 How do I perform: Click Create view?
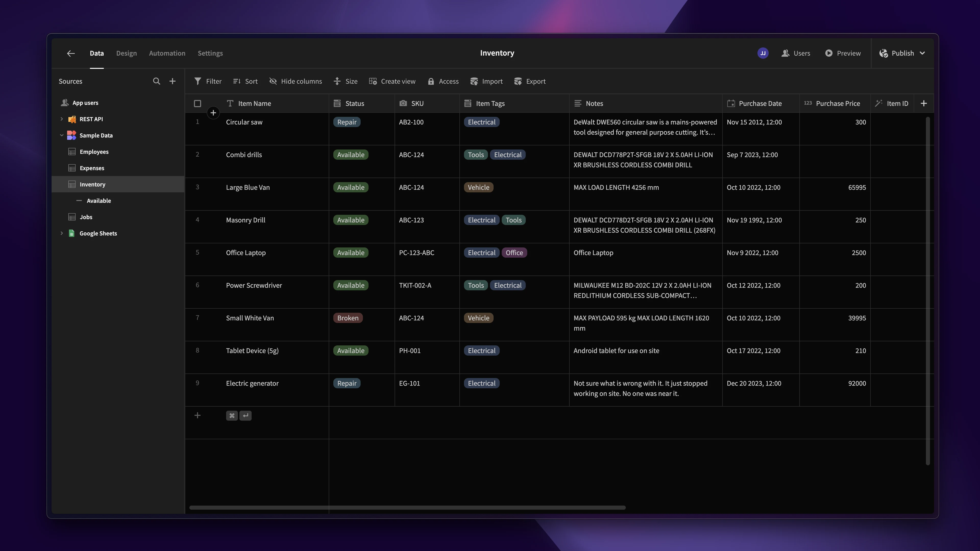[392, 81]
